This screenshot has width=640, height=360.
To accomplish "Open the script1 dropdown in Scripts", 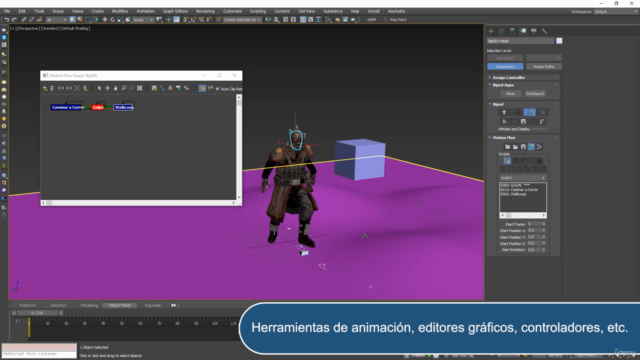I will pyautogui.click(x=523, y=178).
